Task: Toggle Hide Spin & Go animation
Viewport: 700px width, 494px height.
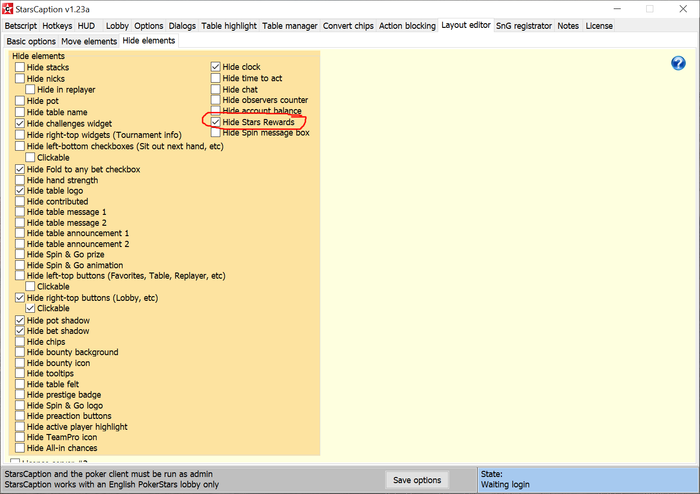Action: point(20,265)
